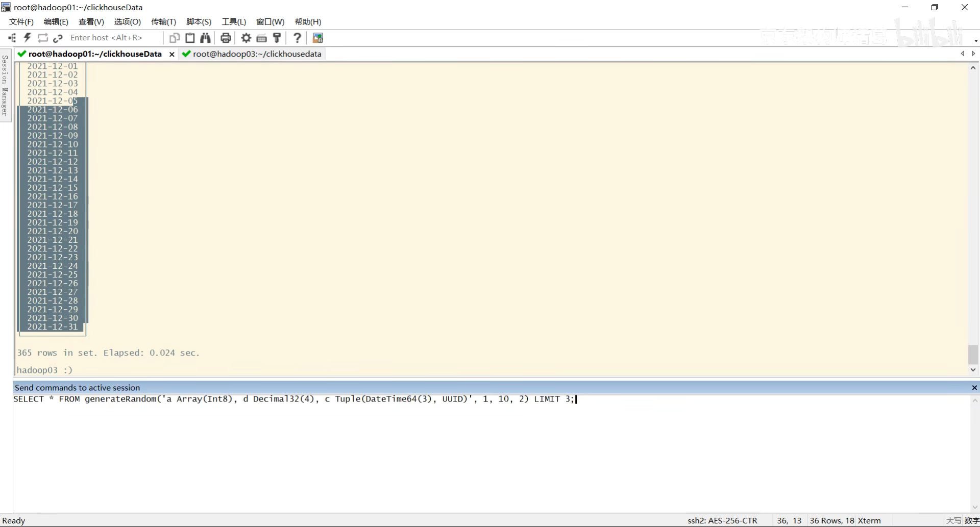980x527 pixels.
Task: Open the 选项(O) menu
Action: point(128,22)
